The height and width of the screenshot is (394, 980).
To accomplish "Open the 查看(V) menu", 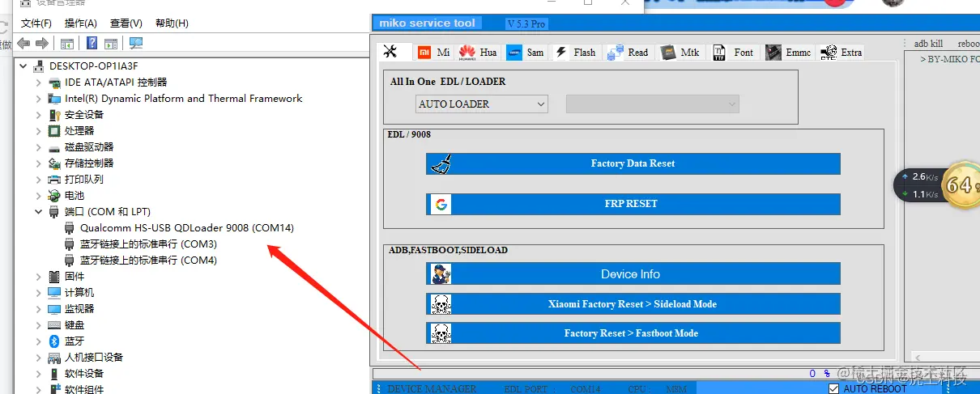I will 126,23.
